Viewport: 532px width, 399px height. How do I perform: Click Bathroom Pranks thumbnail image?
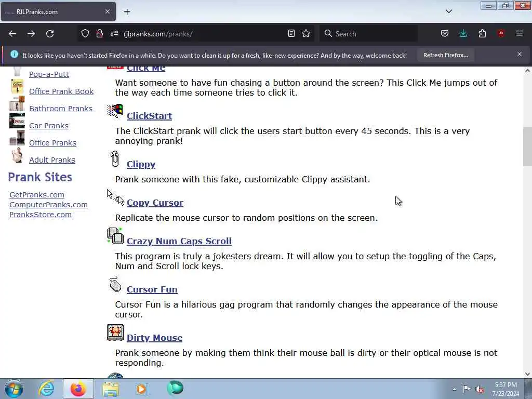pos(17,104)
